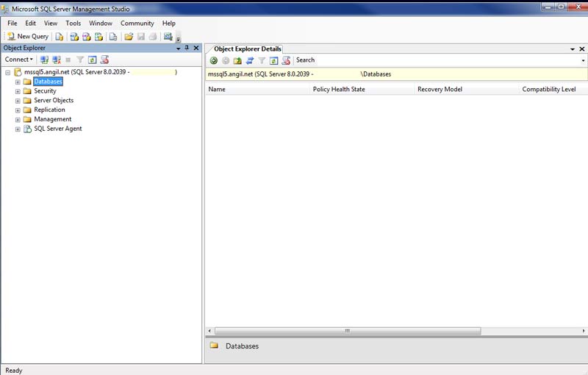
Task: Click the Policy Health State column header
Action: coord(362,89)
